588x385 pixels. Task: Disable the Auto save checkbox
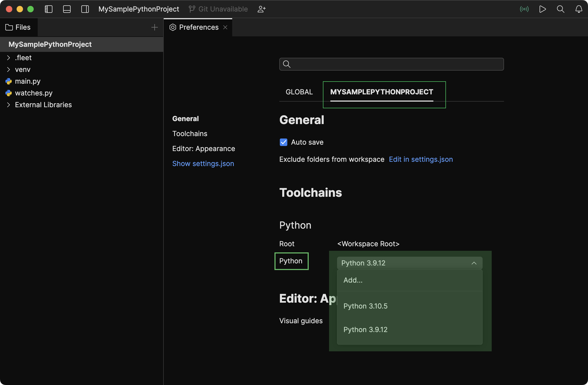click(283, 142)
